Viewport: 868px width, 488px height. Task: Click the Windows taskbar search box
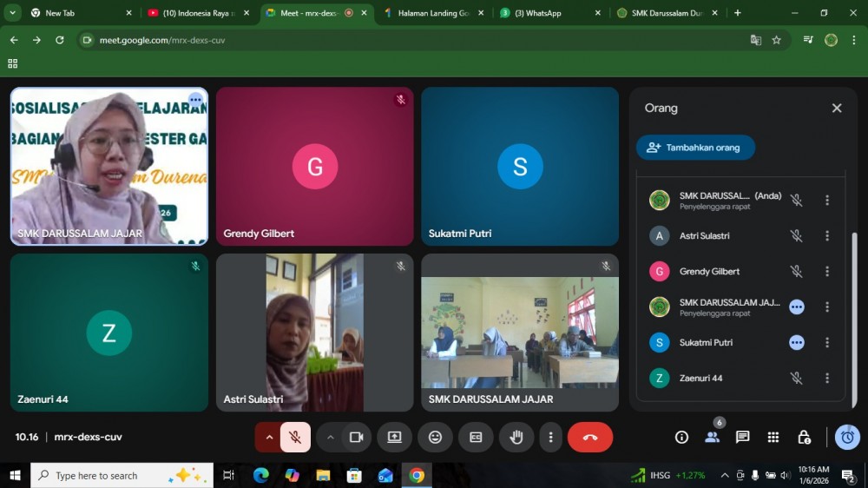108,476
